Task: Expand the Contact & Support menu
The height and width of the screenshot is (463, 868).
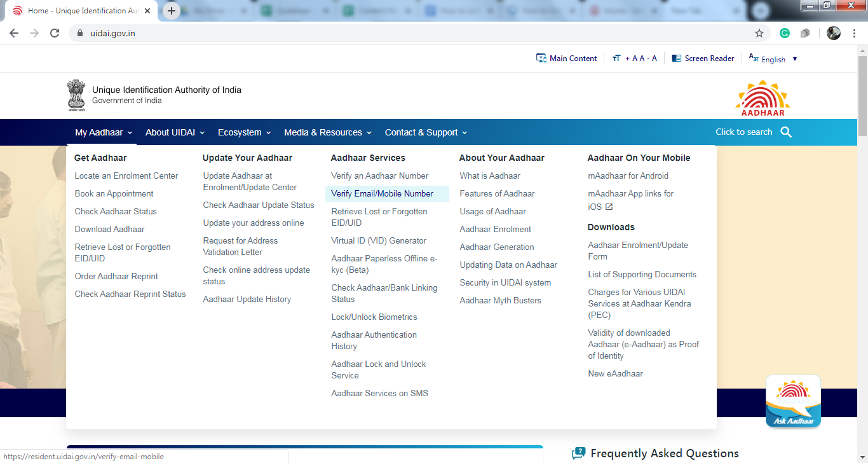Action: (x=426, y=132)
